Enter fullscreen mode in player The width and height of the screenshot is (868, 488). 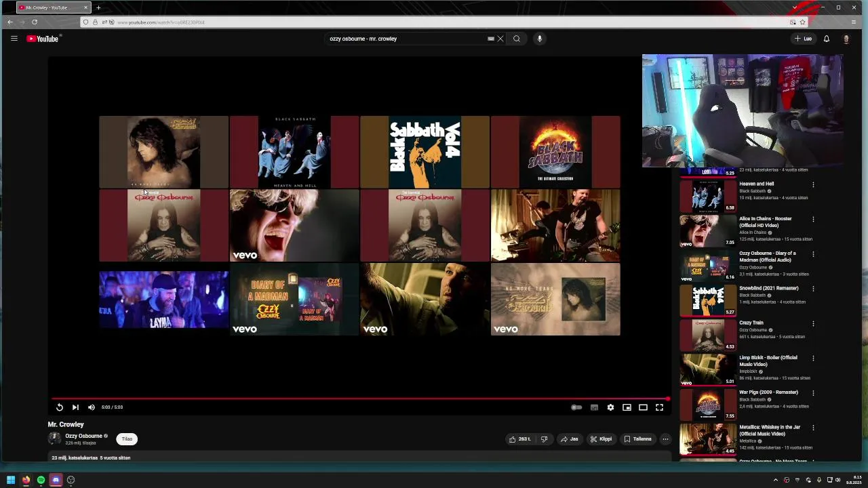659,407
